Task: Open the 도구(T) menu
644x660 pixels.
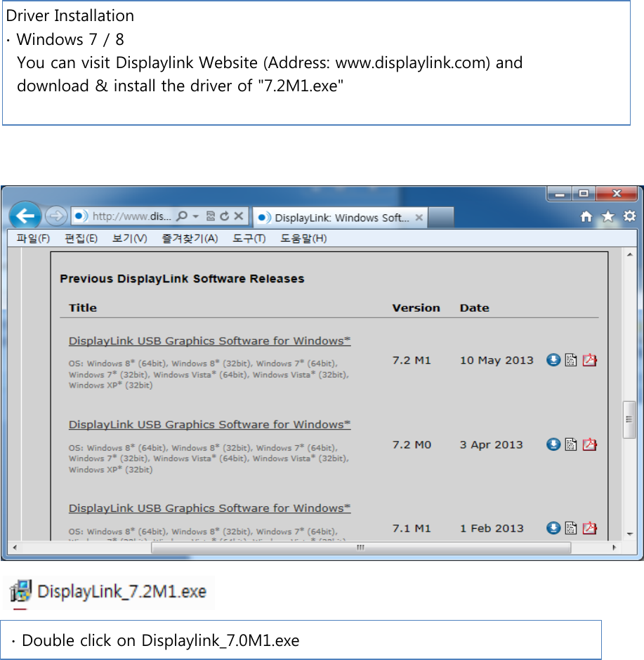Action: pos(249,239)
